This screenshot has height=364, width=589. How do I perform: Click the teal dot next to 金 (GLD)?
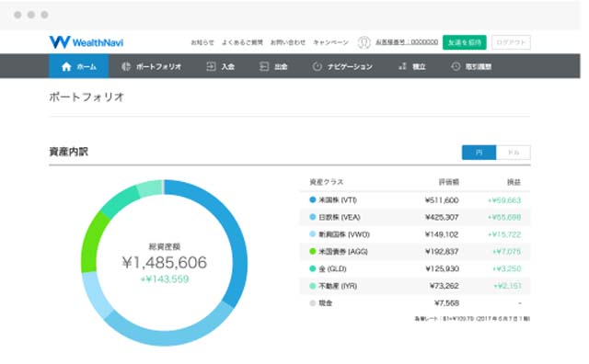coord(313,268)
